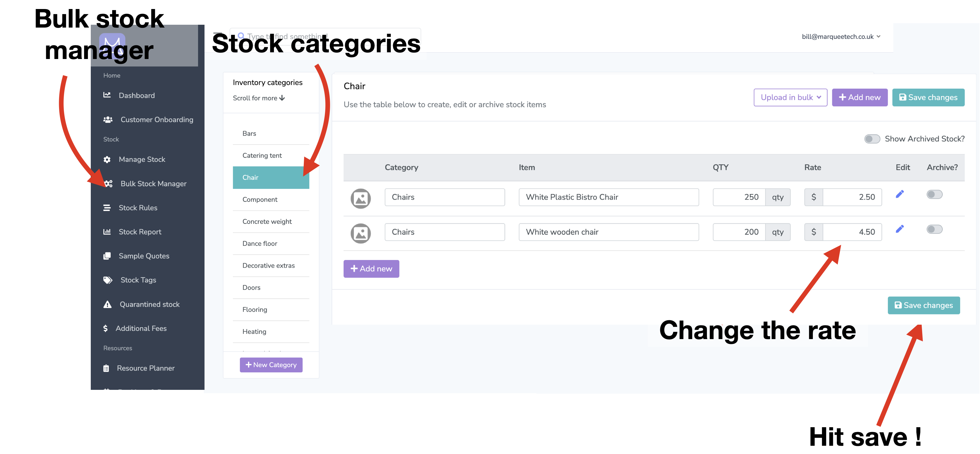Click the Stock Tags tag icon
Viewport: 980px width, 454px height.
108,280
